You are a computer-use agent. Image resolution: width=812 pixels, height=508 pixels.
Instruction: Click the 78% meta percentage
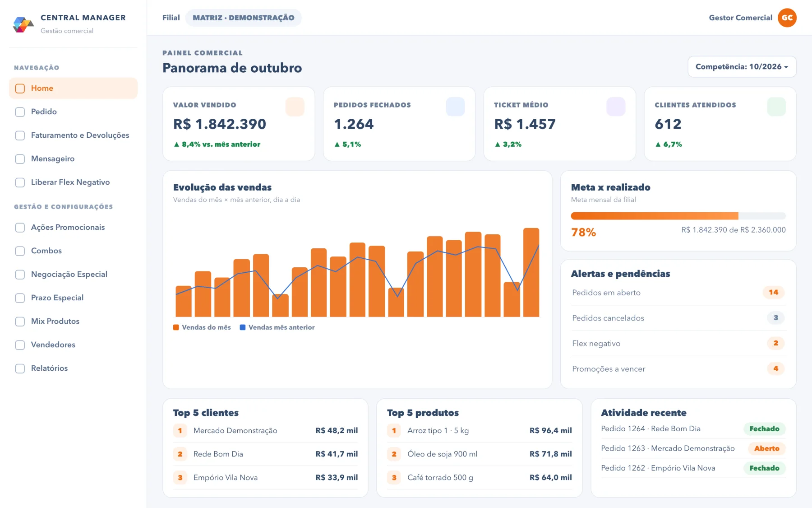click(583, 232)
